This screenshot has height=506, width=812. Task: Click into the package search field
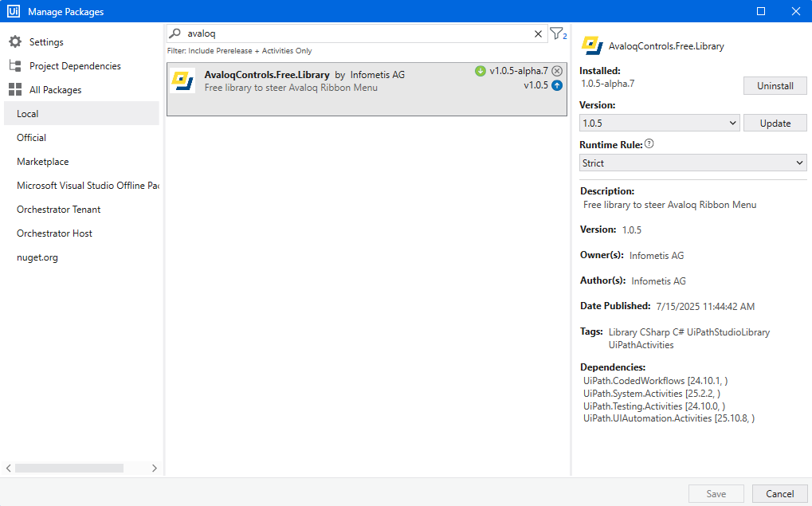point(357,33)
